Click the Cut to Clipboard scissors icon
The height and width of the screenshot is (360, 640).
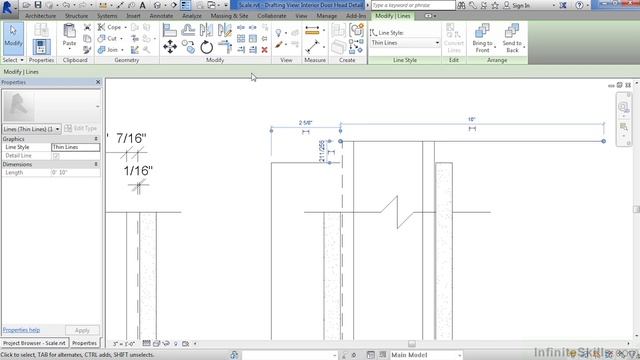click(87, 27)
